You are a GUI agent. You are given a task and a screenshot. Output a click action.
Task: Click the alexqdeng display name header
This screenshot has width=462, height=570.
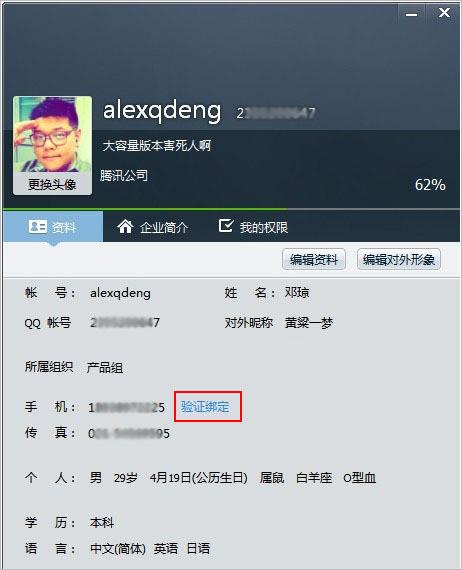(x=162, y=110)
